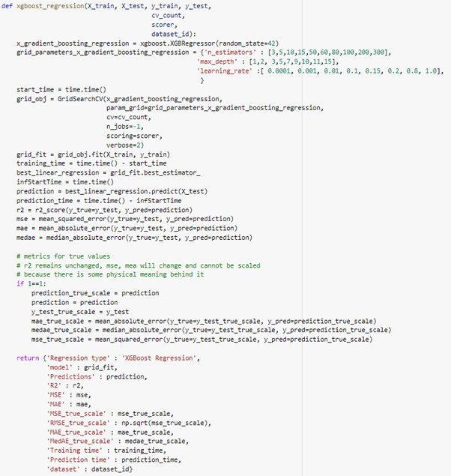This screenshot has width=451, height=476.
Task: Click the value 300 in n_estimators list
Action: coord(378,52)
